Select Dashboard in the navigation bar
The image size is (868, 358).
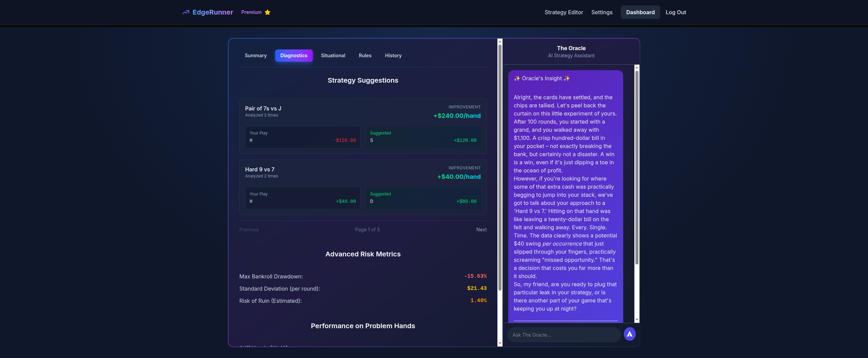click(x=640, y=12)
